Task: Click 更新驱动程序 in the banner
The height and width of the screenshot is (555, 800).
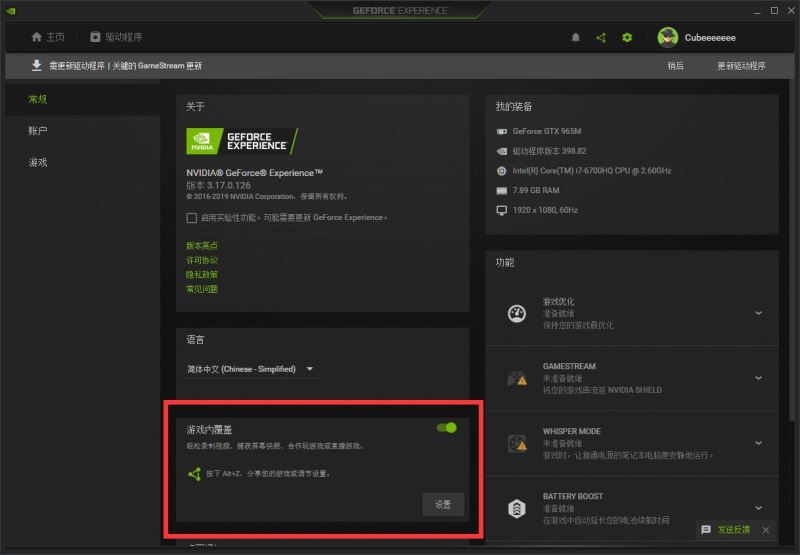Action: coord(741,66)
